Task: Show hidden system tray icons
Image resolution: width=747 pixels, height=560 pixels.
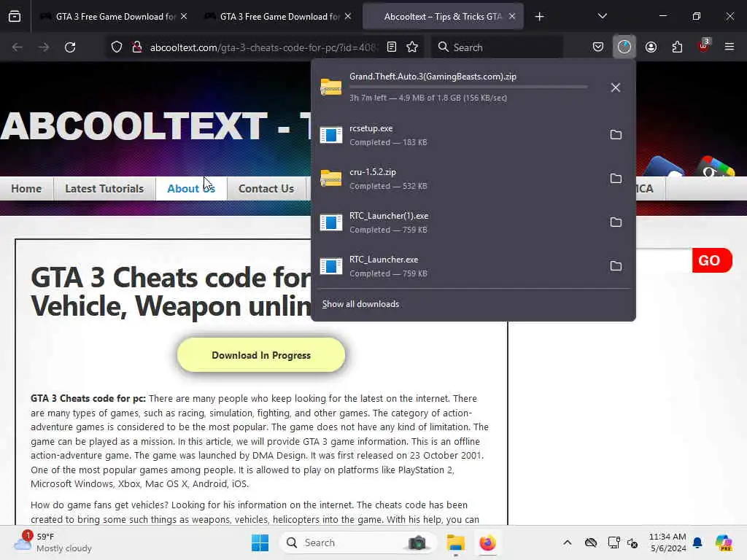Action: pyautogui.click(x=568, y=542)
